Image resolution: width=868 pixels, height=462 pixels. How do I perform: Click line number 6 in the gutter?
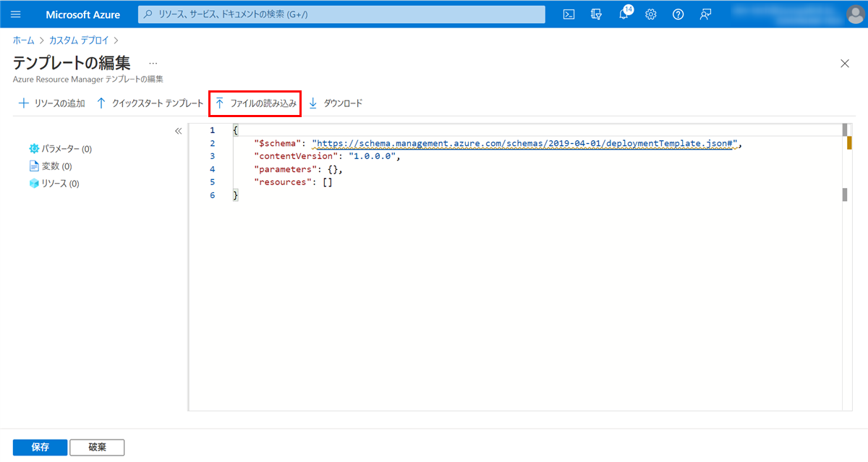(x=212, y=195)
